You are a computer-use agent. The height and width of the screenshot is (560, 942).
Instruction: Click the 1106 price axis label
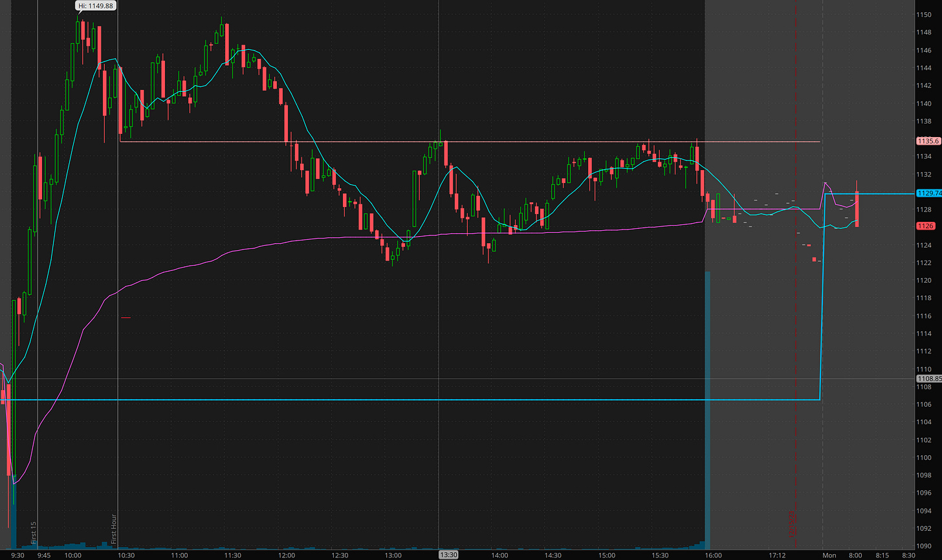point(923,404)
